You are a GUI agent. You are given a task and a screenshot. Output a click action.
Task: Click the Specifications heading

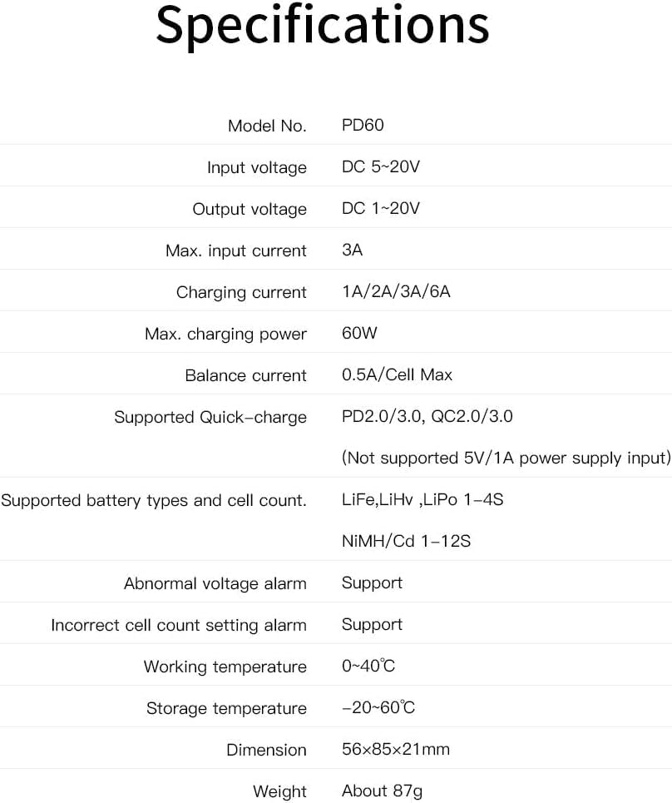[x=323, y=25]
